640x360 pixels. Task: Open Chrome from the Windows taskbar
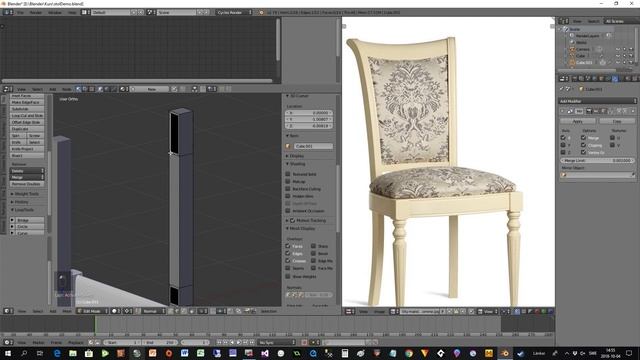[409, 353]
